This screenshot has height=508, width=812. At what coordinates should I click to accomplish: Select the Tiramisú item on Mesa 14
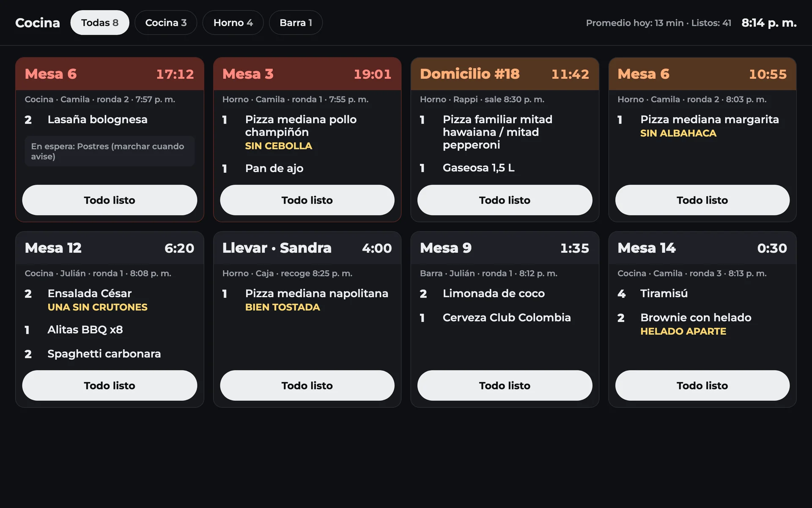click(702, 293)
